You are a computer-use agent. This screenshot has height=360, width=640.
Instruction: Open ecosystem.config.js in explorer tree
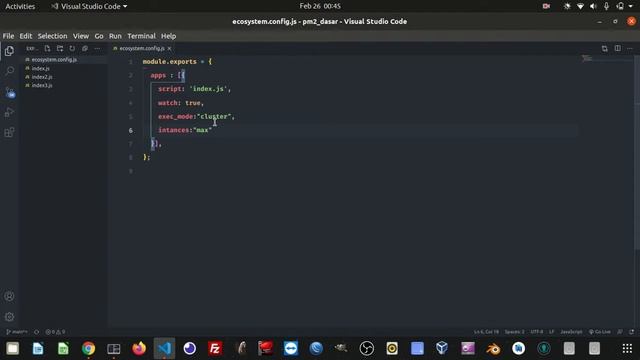54,60
